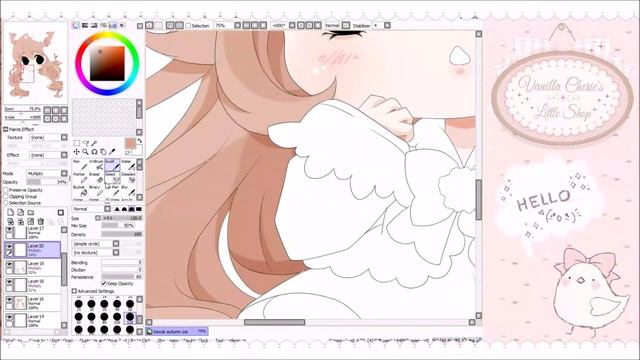640x360 pixels.
Task: Show the color wheel panel
Action: [76, 25]
